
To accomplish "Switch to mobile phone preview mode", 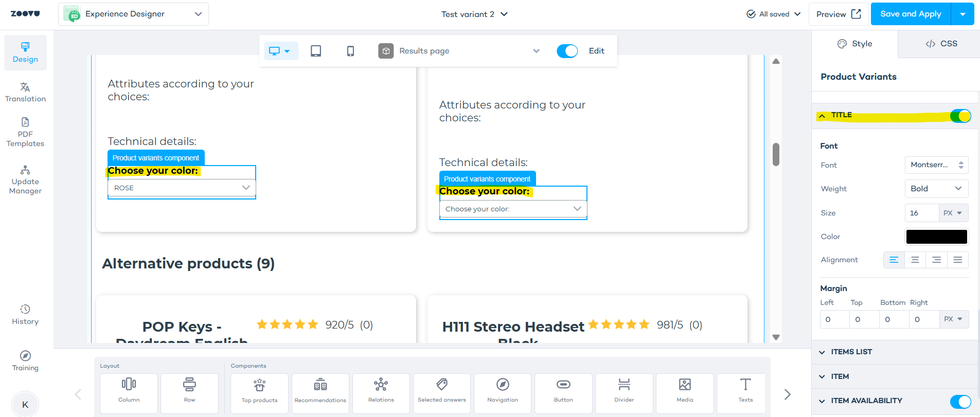I will tap(350, 51).
